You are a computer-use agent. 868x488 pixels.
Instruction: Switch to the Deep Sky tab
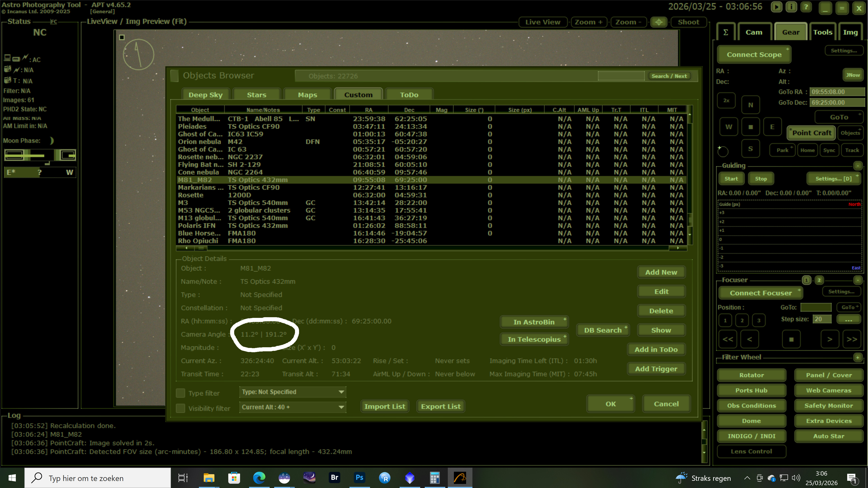pos(205,95)
